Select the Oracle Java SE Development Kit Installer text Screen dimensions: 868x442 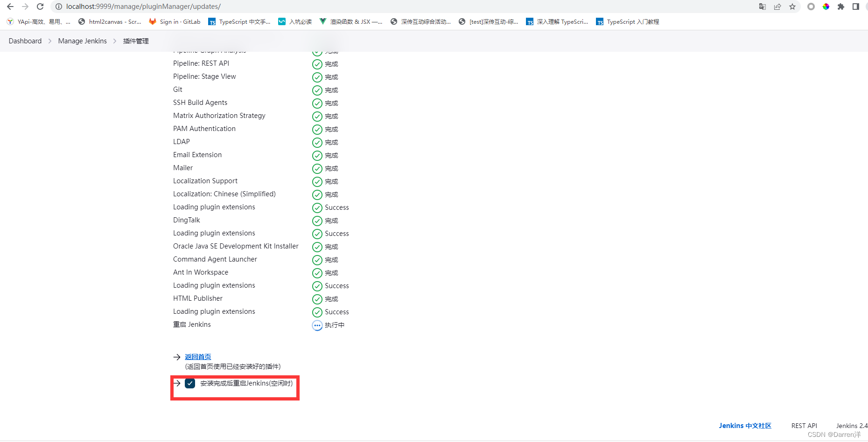[x=236, y=246]
